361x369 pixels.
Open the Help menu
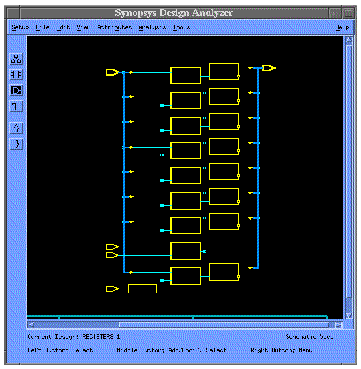(x=342, y=27)
